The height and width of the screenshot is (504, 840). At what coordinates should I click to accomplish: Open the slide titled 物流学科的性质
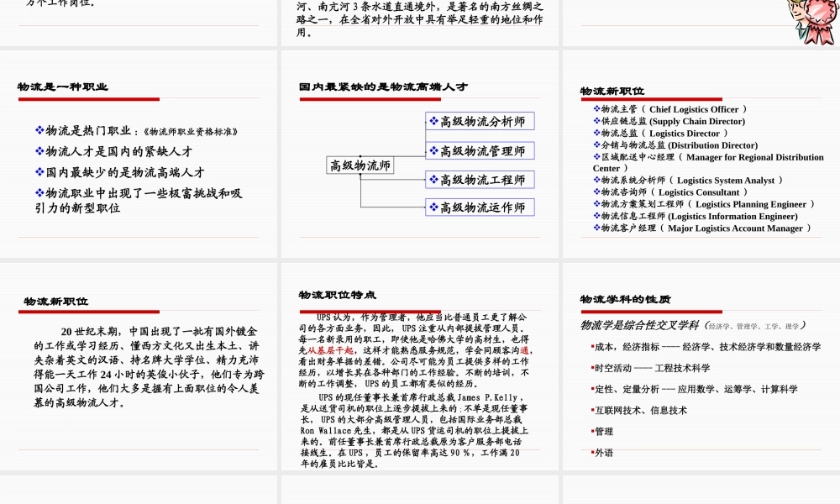pyautogui.click(x=701, y=366)
